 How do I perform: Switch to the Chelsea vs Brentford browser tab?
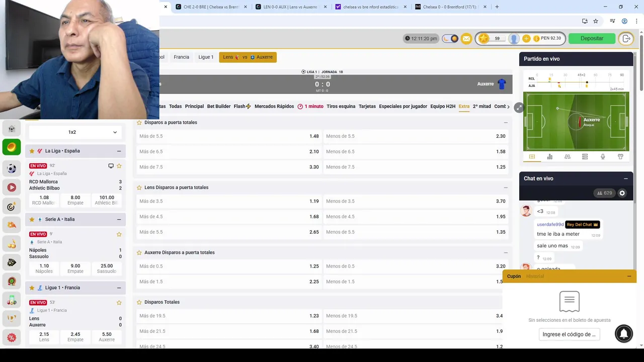coord(211,7)
